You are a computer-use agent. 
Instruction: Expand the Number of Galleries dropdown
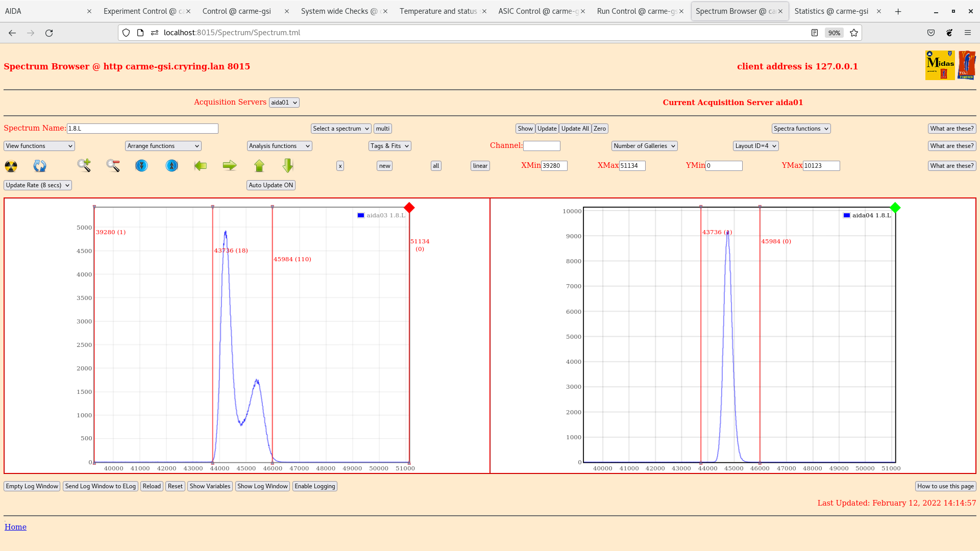tap(644, 145)
